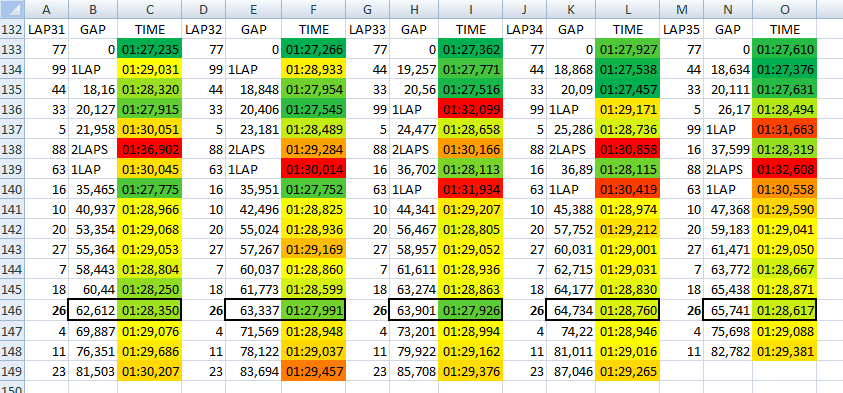Click the gap value 87,046

click(571, 371)
